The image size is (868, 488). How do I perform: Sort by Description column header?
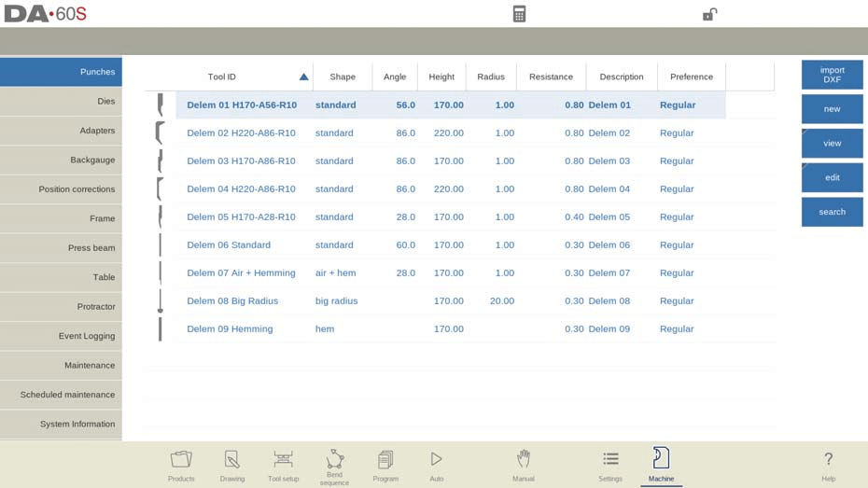coord(621,77)
